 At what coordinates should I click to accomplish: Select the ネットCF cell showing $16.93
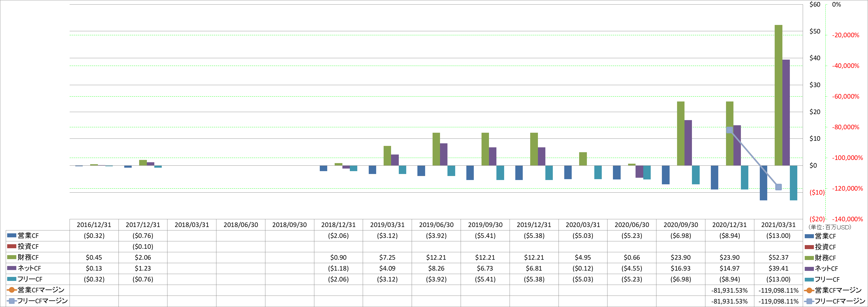point(681,268)
